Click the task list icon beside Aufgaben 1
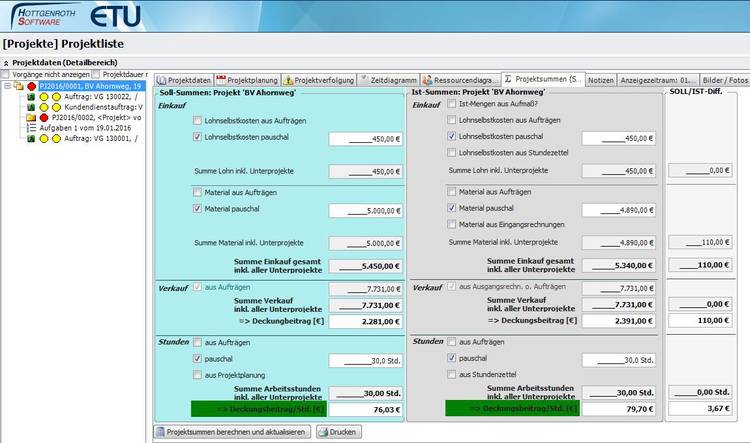750x443 pixels. (x=31, y=128)
